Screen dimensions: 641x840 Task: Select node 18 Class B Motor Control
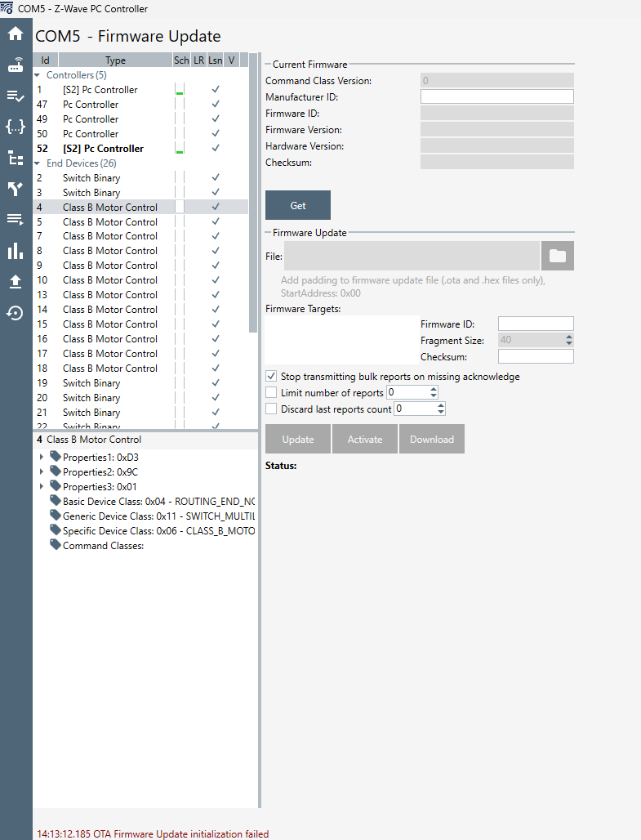tap(140, 368)
